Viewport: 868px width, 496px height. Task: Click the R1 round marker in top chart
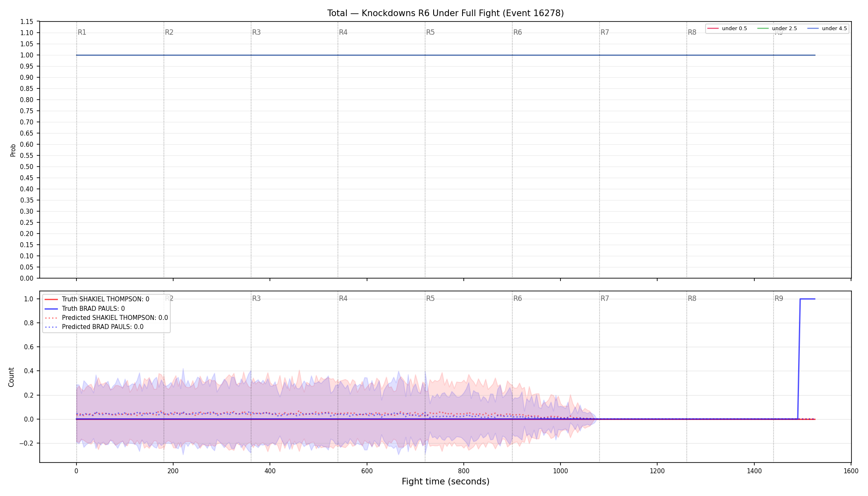(x=82, y=32)
